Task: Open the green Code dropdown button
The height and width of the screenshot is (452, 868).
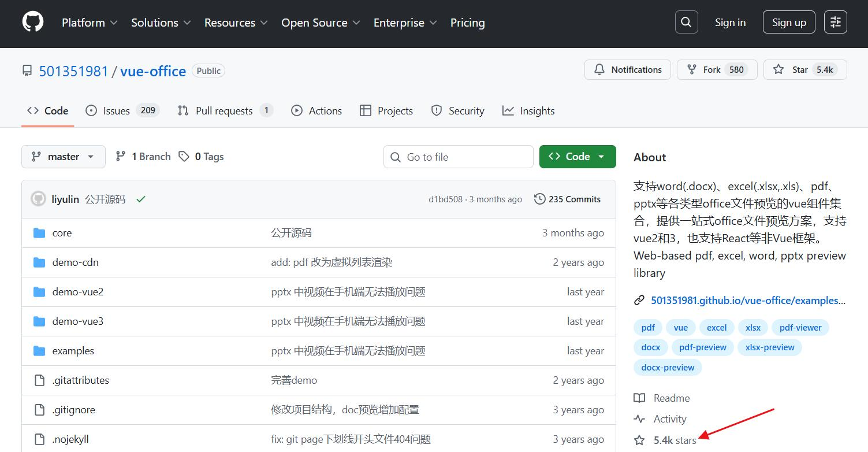Action: pyautogui.click(x=578, y=157)
